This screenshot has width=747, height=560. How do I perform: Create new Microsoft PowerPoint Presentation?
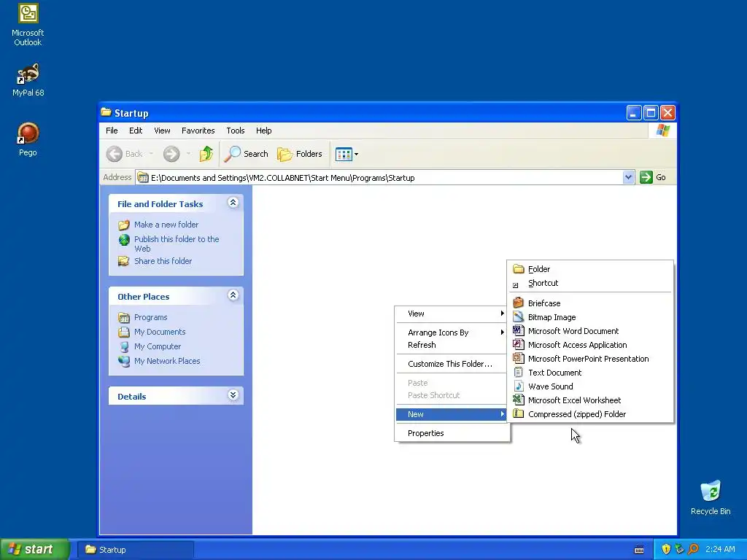click(x=591, y=359)
